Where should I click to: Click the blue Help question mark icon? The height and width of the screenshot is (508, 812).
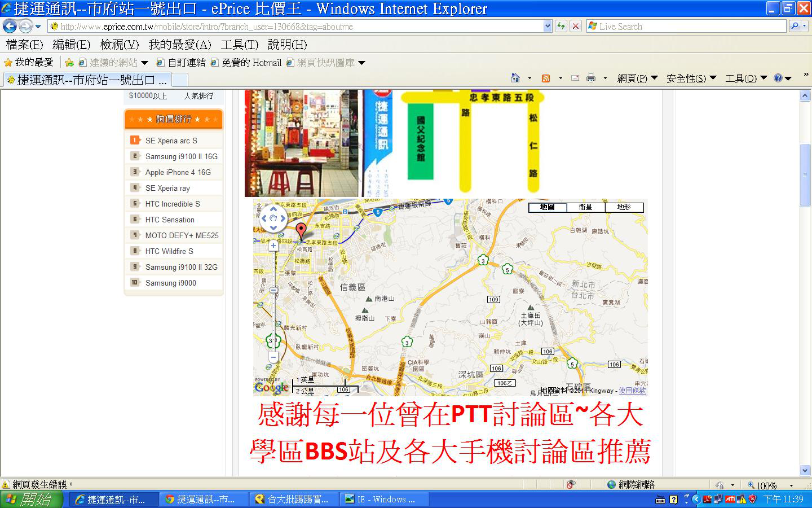tap(778, 78)
